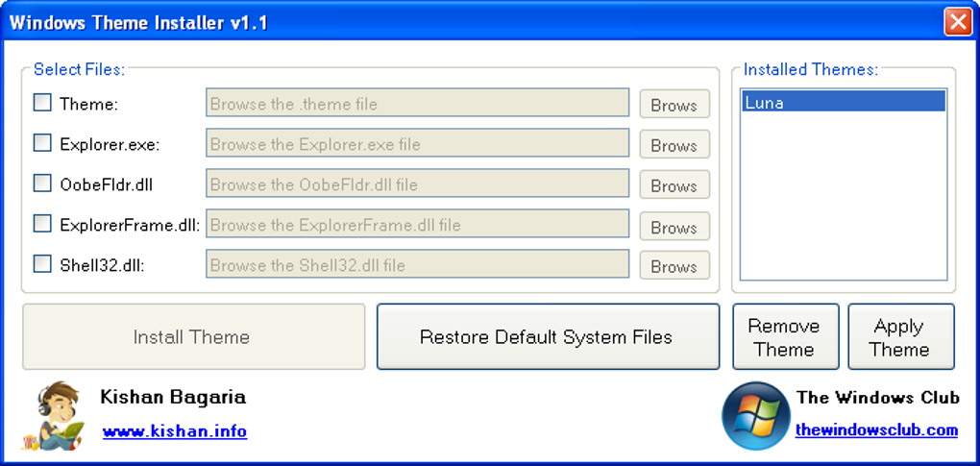Click Brows button for Explorer.exe file
980x466 pixels.
pyautogui.click(x=674, y=145)
